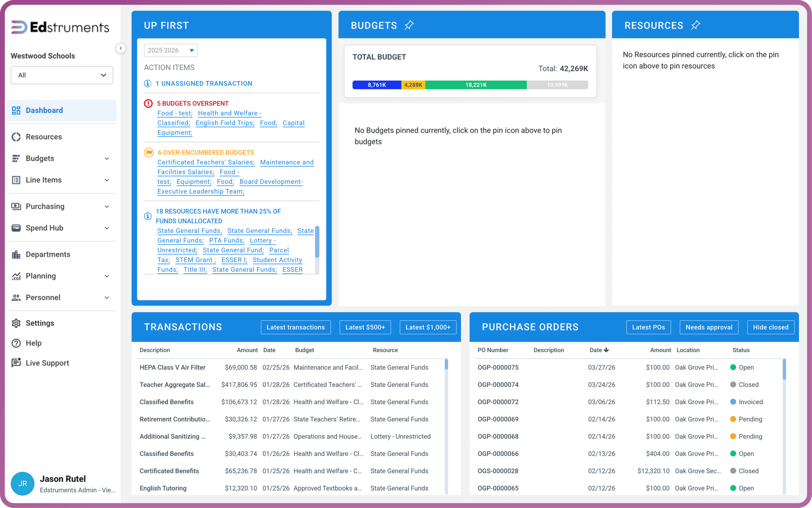812x508 pixels.
Task: Open the Help question mark icon
Action: [16, 343]
